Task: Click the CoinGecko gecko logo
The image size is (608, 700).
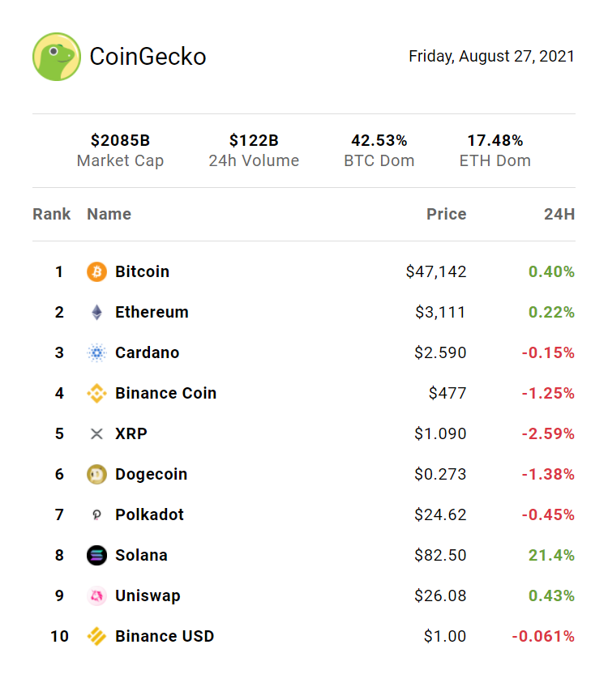Action: [x=57, y=57]
